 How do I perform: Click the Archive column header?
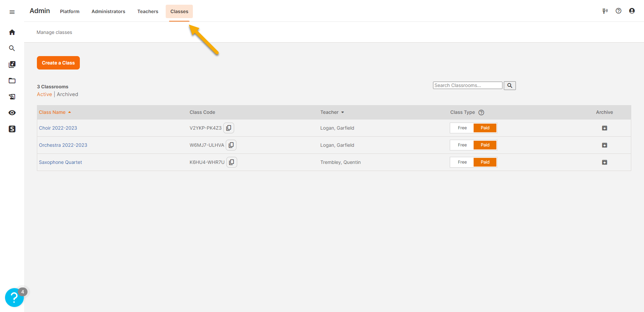coord(604,112)
